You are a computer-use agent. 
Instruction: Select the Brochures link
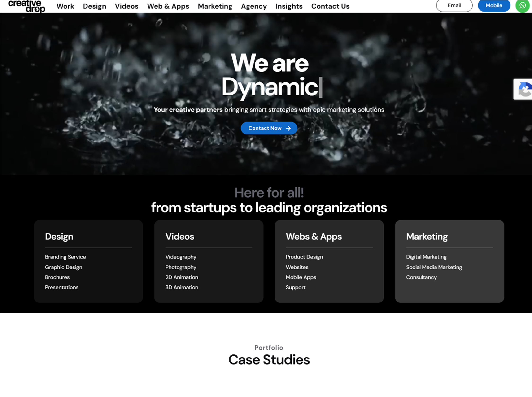tap(57, 277)
